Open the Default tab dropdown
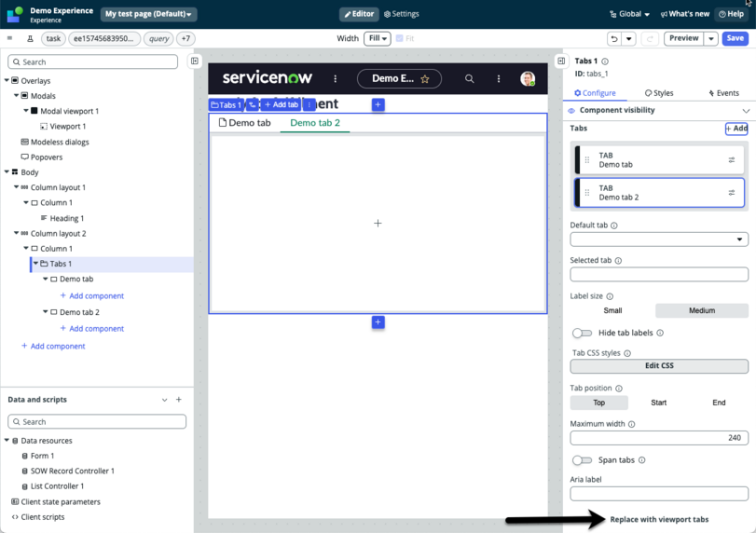The height and width of the screenshot is (533, 756). [659, 239]
